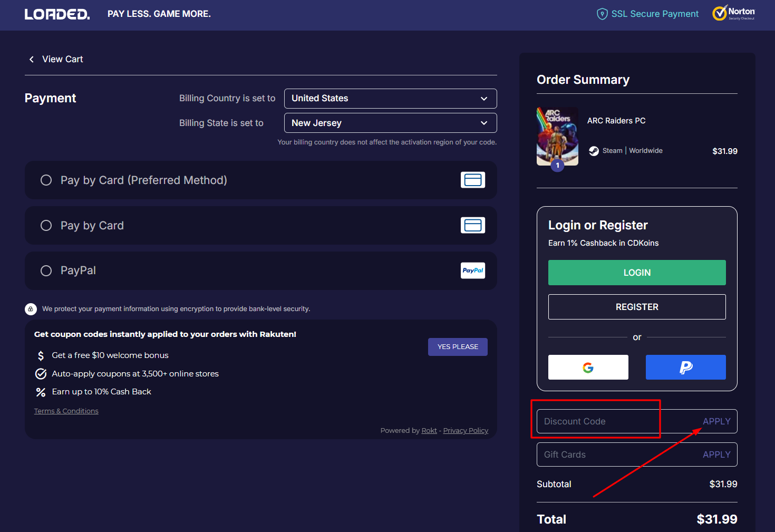The image size is (775, 532).
Task: Open the Billing State dropdown
Action: [x=391, y=123]
